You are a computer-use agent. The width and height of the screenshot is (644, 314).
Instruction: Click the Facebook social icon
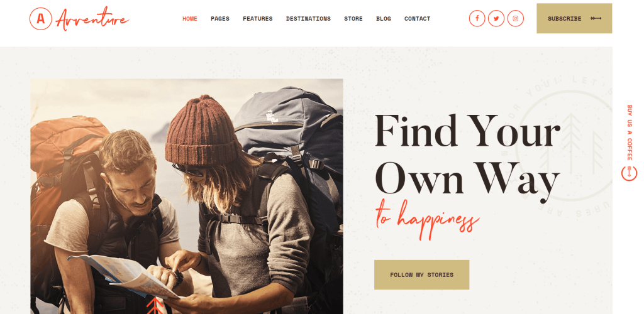coord(477,18)
